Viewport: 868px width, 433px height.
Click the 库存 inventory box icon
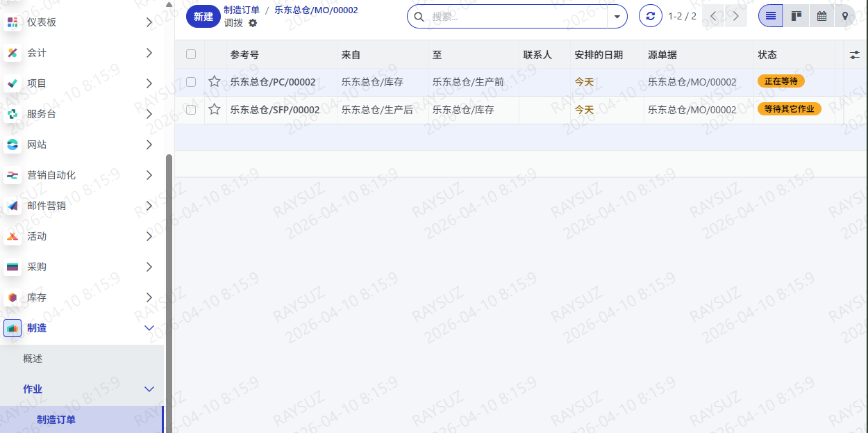[12, 297]
